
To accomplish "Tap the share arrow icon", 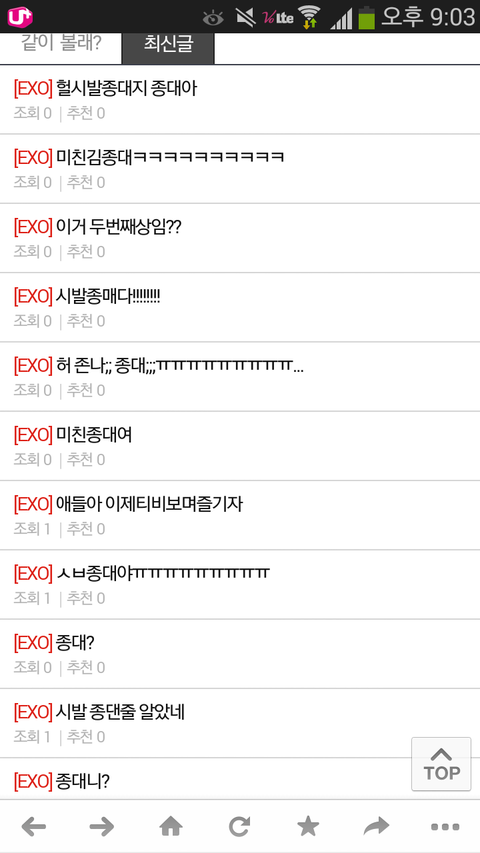I will pyautogui.click(x=377, y=827).
